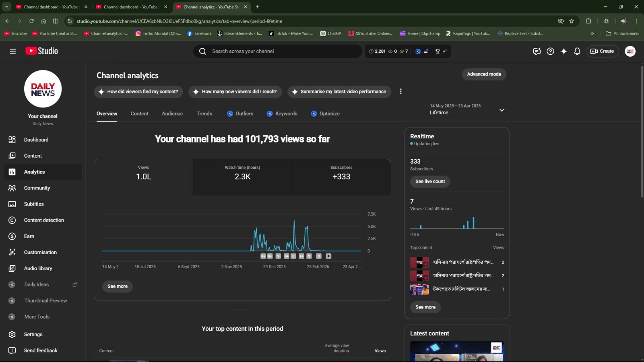Click the vidIQ blue badge icon in stats bar
Viewport: 644px width, 362px height.
pyautogui.click(x=418, y=51)
